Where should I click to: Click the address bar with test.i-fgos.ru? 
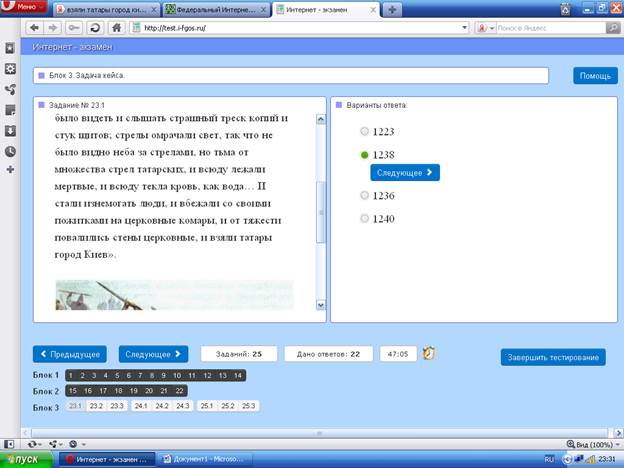coord(298,28)
